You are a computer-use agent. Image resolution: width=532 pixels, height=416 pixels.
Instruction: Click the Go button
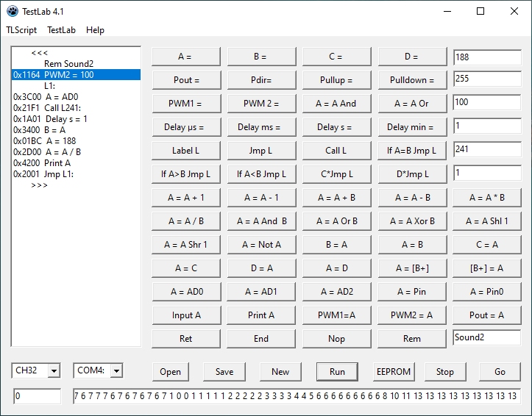[x=500, y=371]
